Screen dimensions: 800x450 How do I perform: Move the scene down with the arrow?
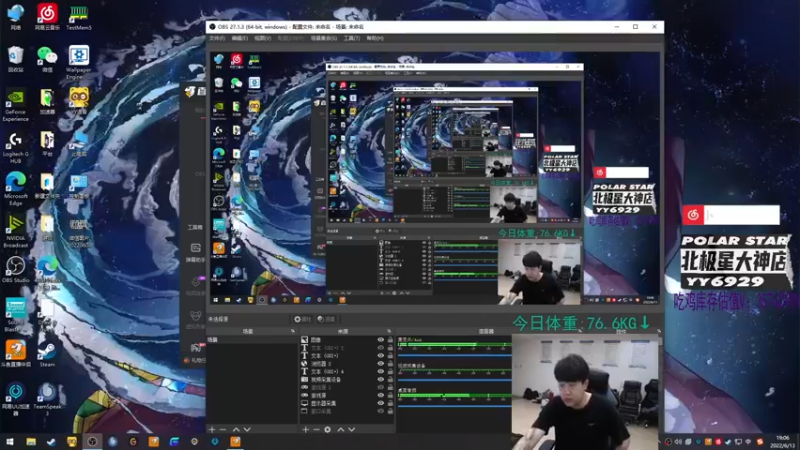[x=247, y=430]
